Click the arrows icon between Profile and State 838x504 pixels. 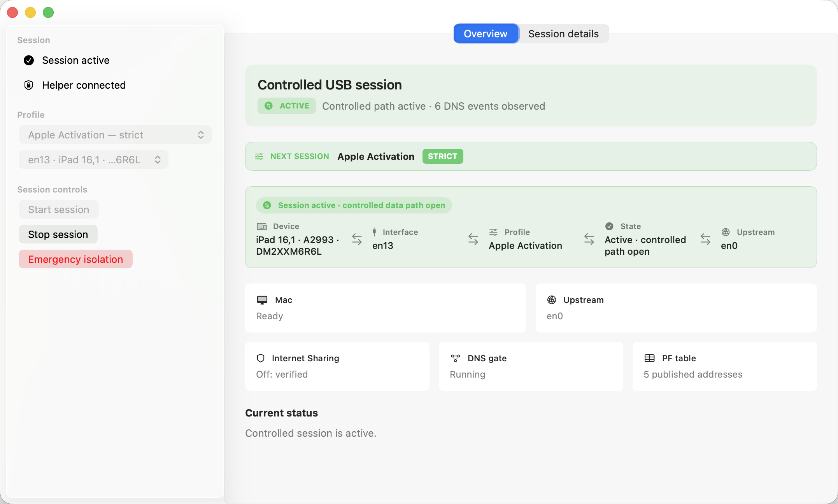[x=589, y=239]
